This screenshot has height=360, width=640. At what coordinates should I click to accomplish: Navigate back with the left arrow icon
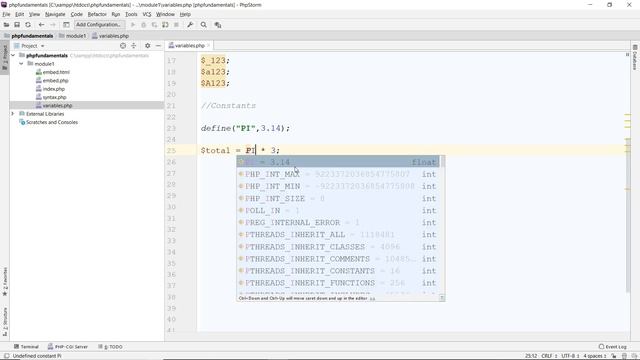click(41, 25)
